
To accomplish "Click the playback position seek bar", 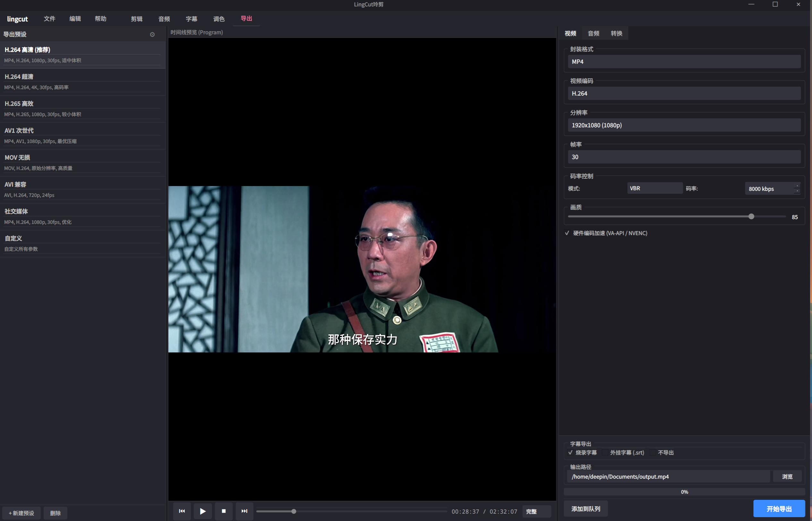I will click(352, 511).
